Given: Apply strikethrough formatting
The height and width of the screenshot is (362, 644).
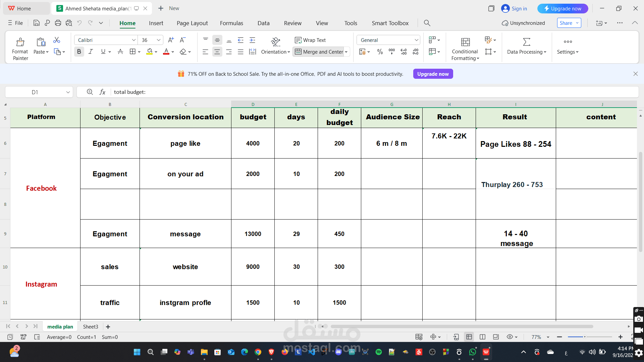Looking at the screenshot, I should click(120, 52).
